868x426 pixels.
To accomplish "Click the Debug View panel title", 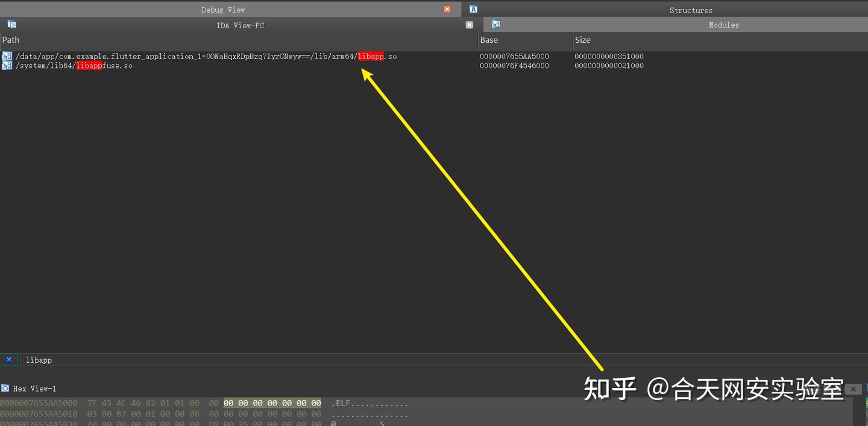I will [x=223, y=9].
